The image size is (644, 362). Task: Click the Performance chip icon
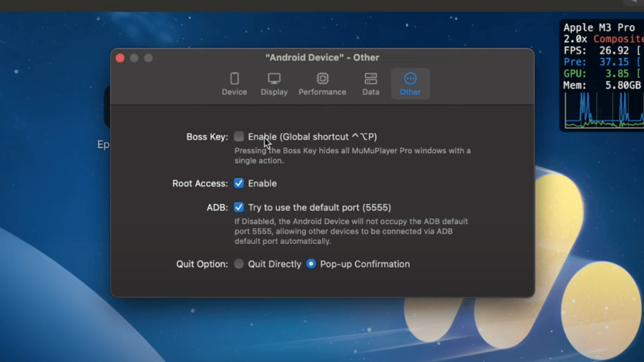tap(322, 79)
